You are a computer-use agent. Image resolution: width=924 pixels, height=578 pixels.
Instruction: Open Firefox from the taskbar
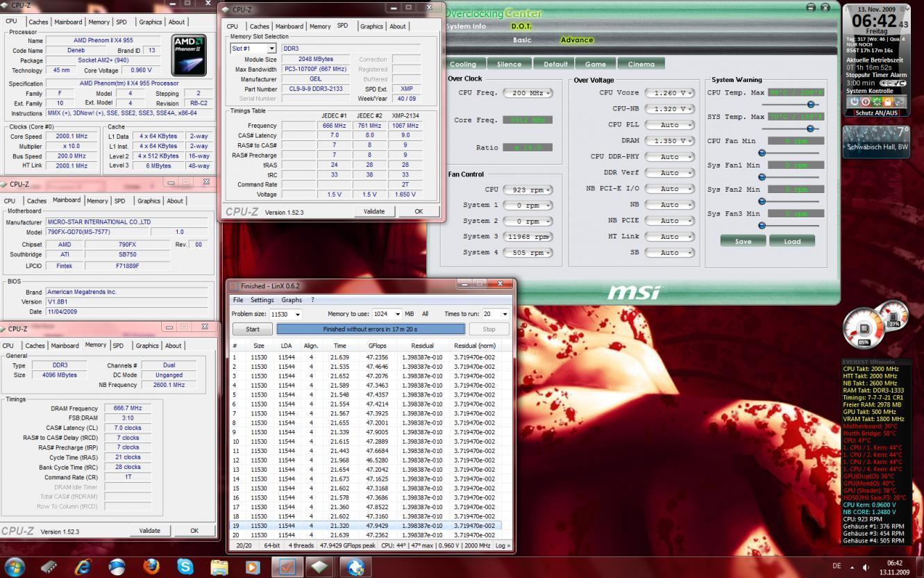pyautogui.click(x=151, y=567)
